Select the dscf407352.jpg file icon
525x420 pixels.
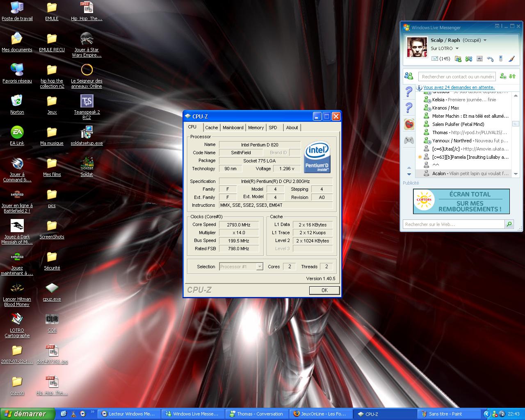(52, 354)
